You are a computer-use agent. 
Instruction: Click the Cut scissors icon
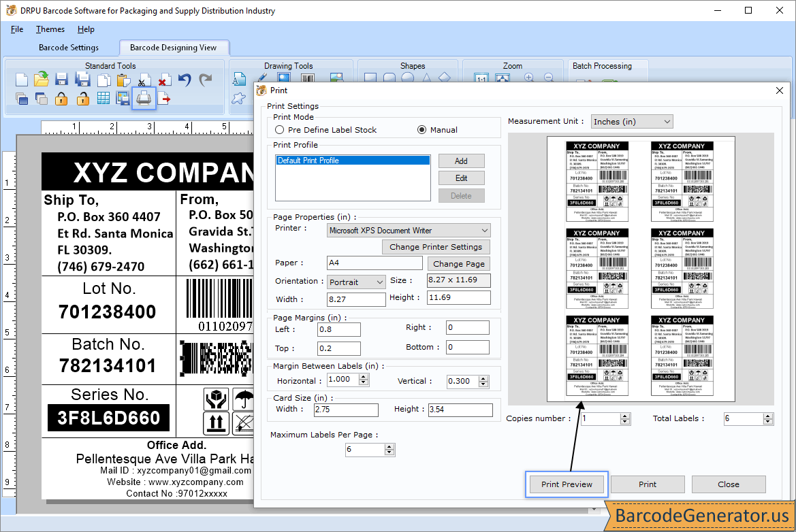click(x=144, y=81)
